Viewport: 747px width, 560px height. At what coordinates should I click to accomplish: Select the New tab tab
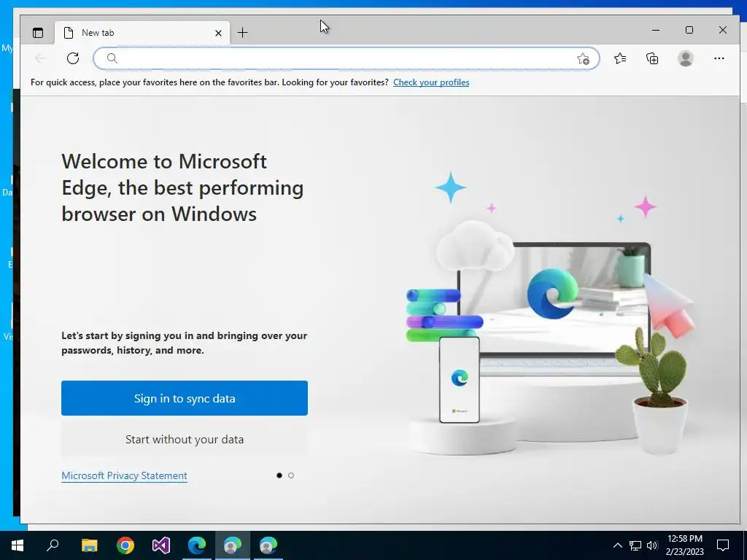click(142, 33)
